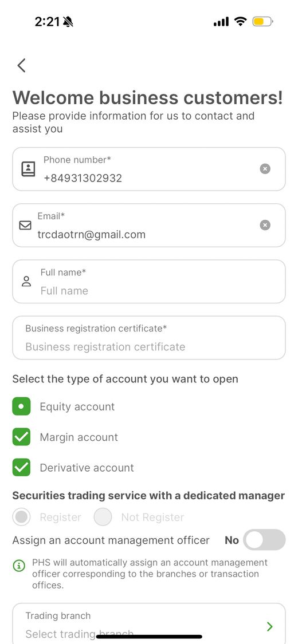Open the Select trading branch field
The width and height of the screenshot is (298, 644).
[149, 623]
